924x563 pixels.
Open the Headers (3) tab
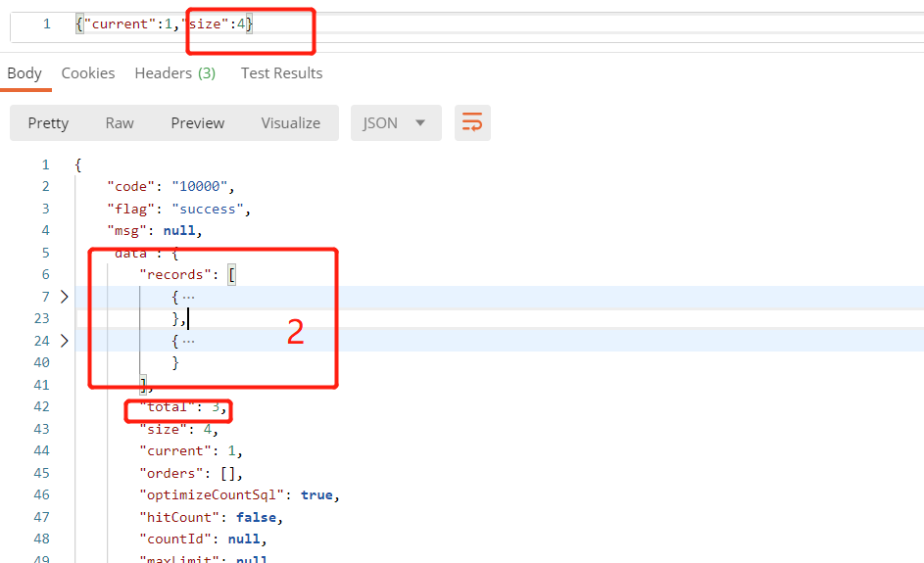[x=175, y=73]
